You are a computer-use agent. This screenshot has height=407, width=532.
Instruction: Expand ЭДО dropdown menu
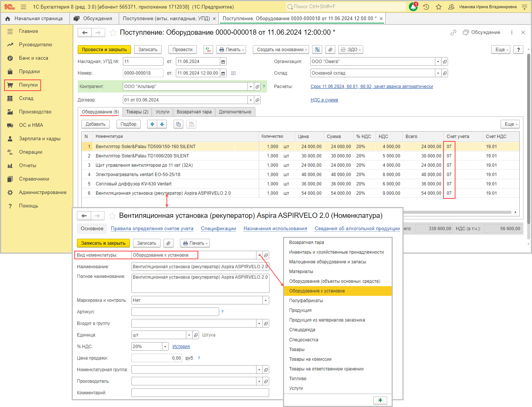pos(351,50)
